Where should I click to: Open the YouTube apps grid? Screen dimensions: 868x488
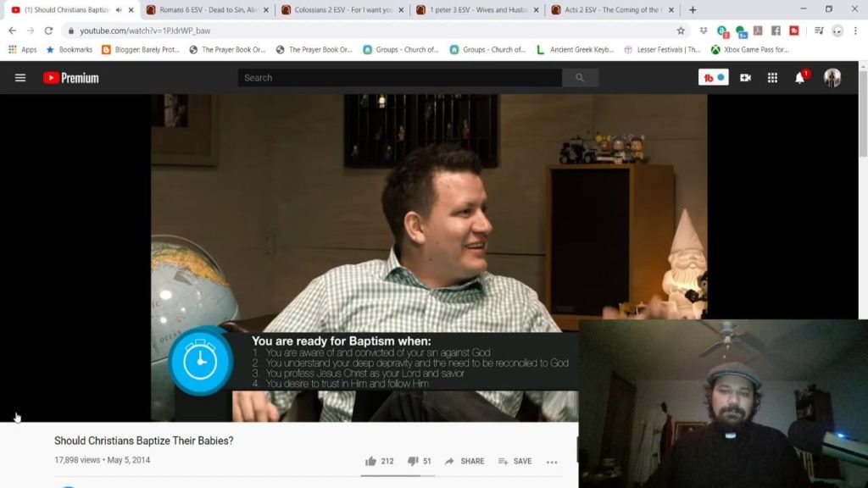[772, 78]
